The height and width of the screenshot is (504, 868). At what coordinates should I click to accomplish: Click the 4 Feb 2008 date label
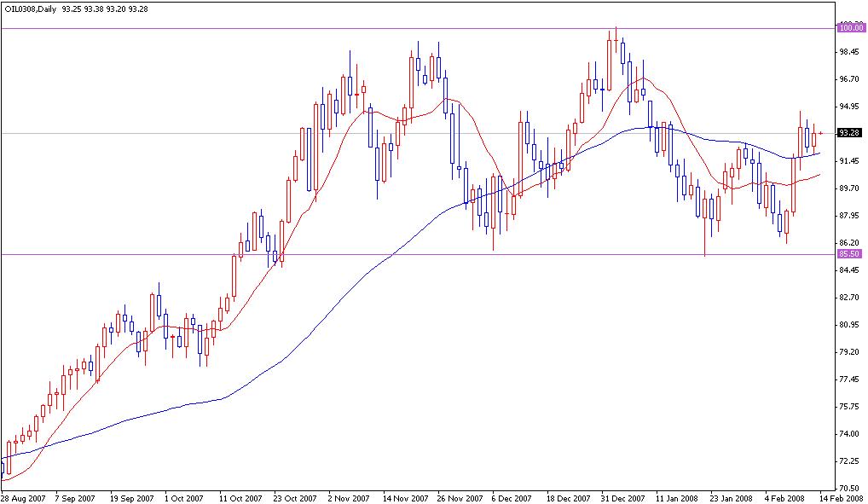(x=785, y=498)
